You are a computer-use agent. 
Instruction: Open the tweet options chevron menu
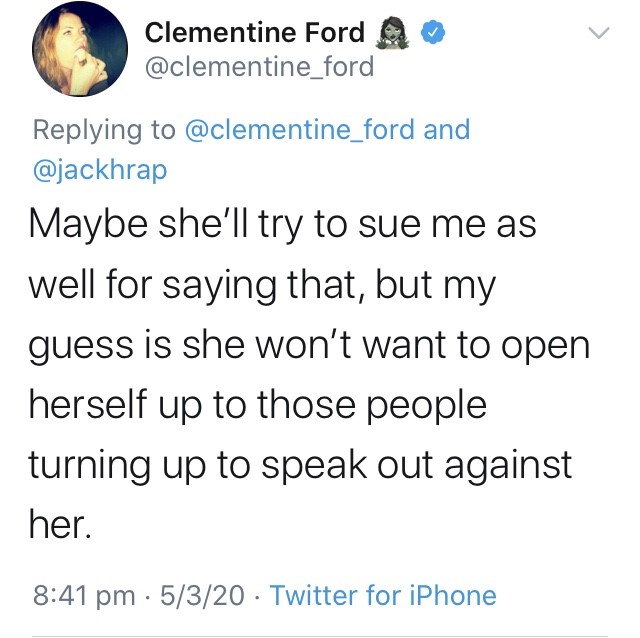tap(598, 33)
